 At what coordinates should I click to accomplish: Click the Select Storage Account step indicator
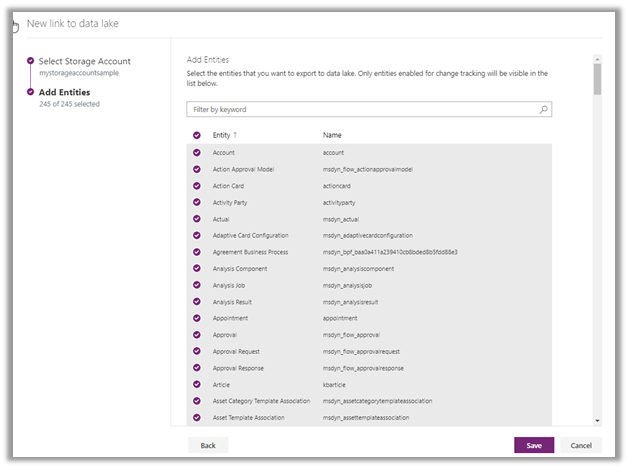(x=30, y=61)
